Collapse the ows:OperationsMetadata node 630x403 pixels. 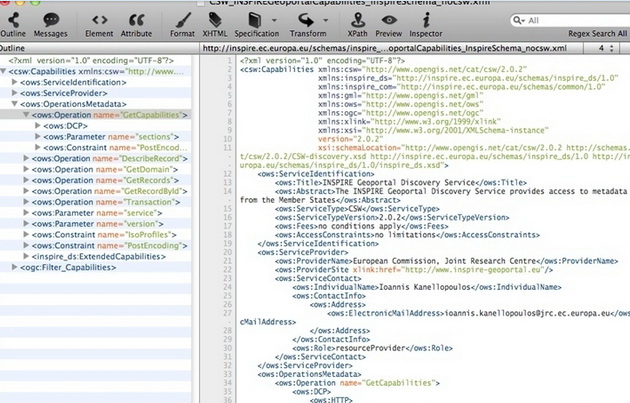15,103
